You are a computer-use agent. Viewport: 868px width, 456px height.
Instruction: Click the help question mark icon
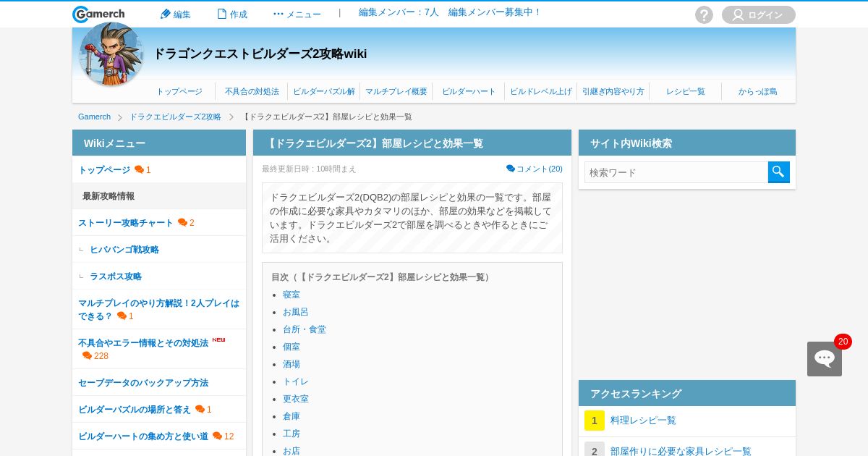pyautogui.click(x=704, y=14)
